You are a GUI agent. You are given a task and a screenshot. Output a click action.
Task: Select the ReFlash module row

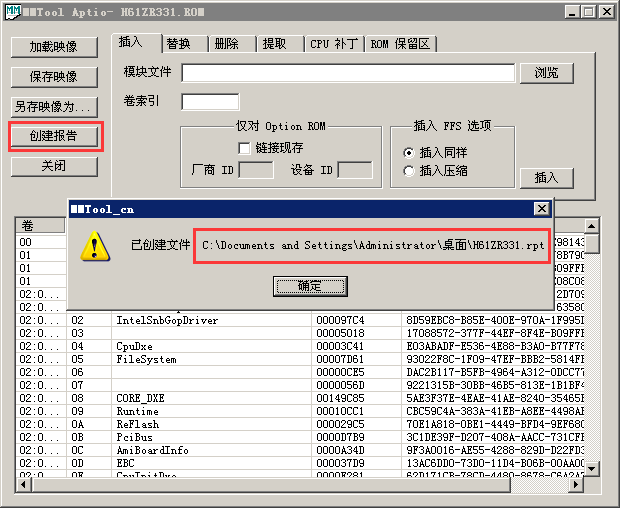(x=300, y=424)
